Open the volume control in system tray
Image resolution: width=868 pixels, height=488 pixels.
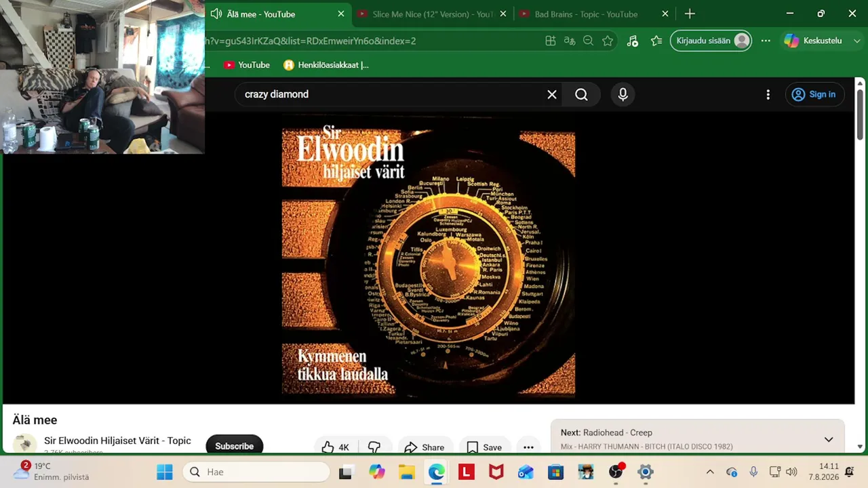tap(791, 472)
